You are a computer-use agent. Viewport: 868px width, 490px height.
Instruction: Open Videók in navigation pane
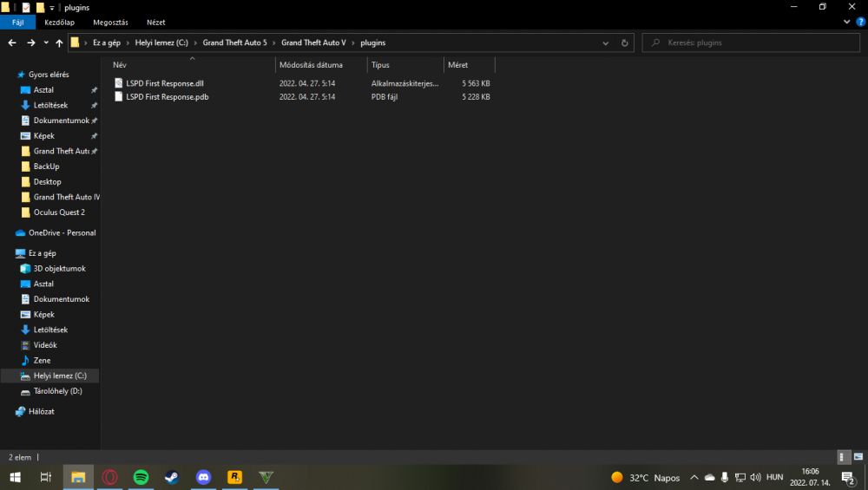coord(45,345)
